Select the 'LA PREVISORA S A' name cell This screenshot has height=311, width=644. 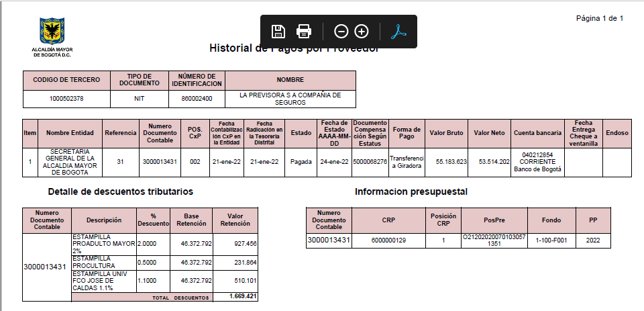pos(290,99)
